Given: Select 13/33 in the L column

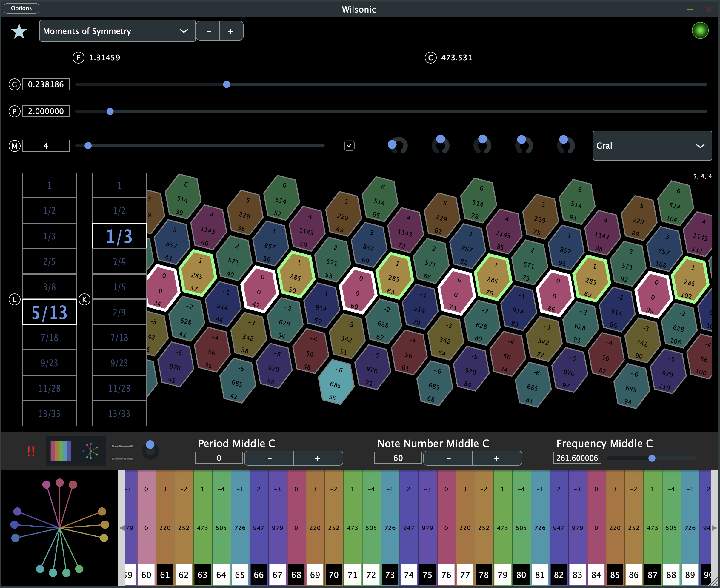Looking at the screenshot, I should 50,414.
